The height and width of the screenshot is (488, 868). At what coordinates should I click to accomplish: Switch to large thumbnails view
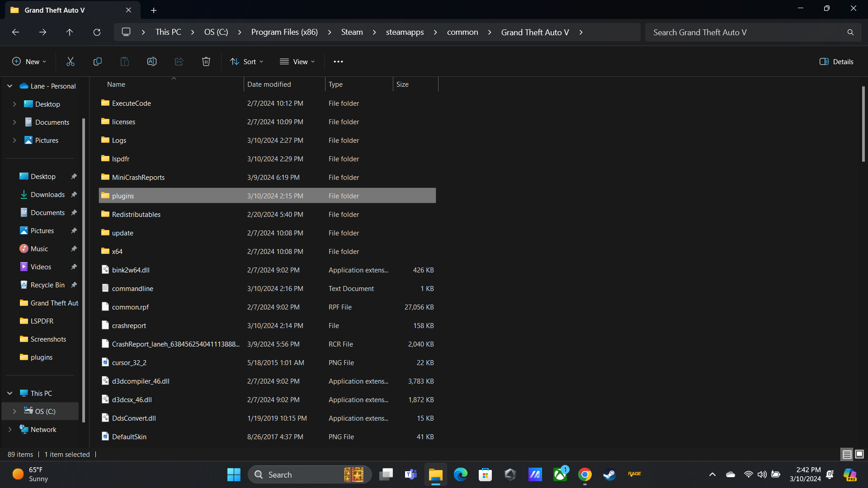[x=859, y=454]
